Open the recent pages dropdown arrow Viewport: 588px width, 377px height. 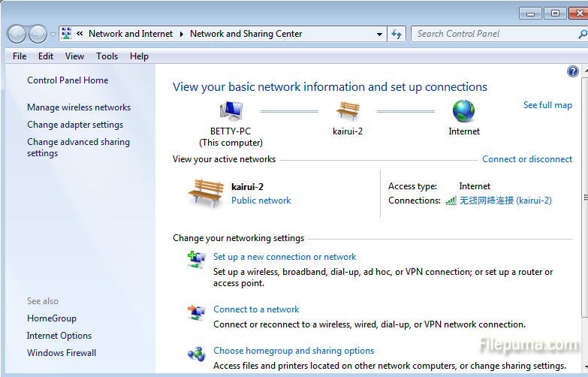pyautogui.click(x=53, y=34)
